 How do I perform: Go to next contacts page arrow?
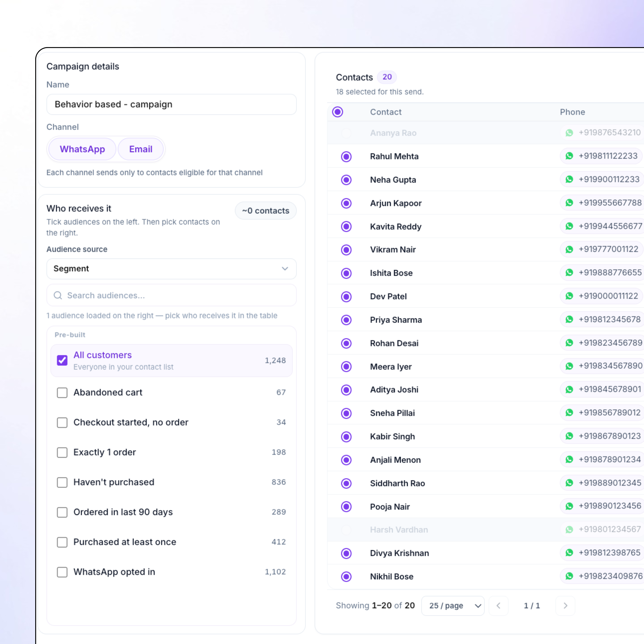coord(565,606)
